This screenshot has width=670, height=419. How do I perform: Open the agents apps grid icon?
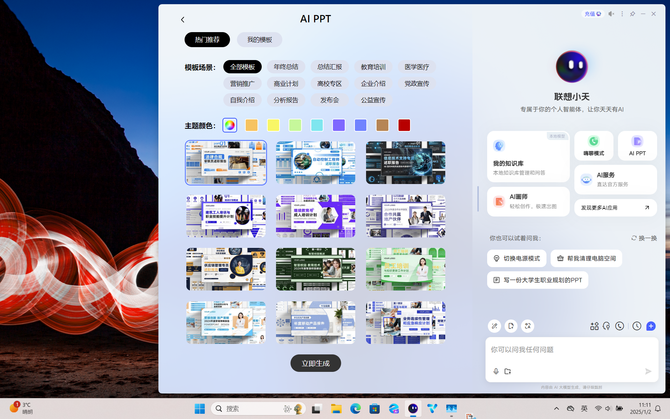(594, 326)
